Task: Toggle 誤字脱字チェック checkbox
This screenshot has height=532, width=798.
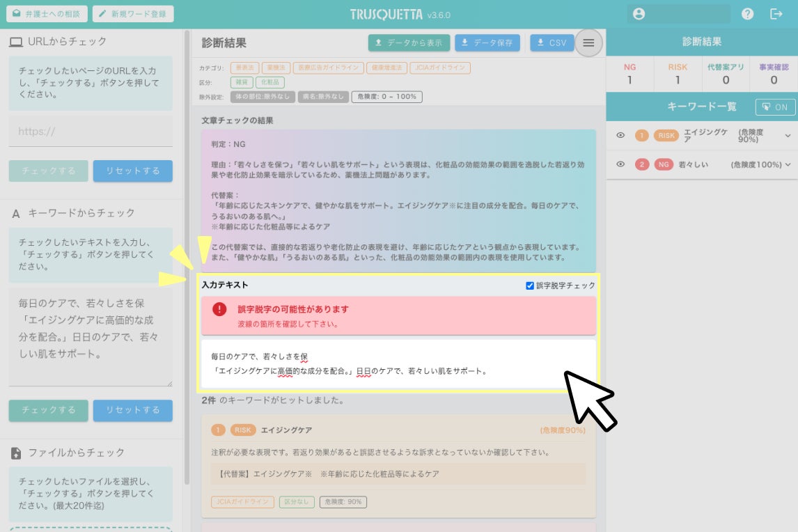Action: tap(530, 285)
